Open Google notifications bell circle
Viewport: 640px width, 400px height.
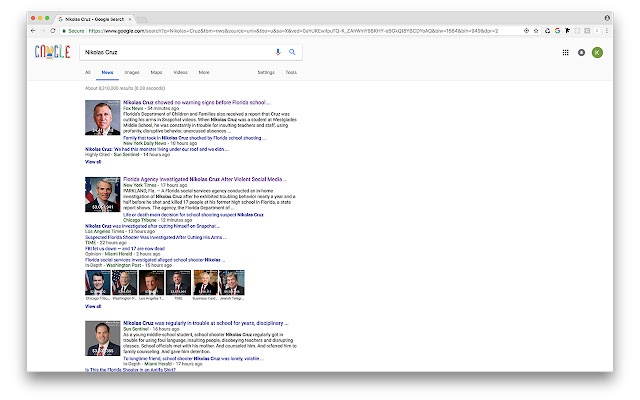point(581,52)
